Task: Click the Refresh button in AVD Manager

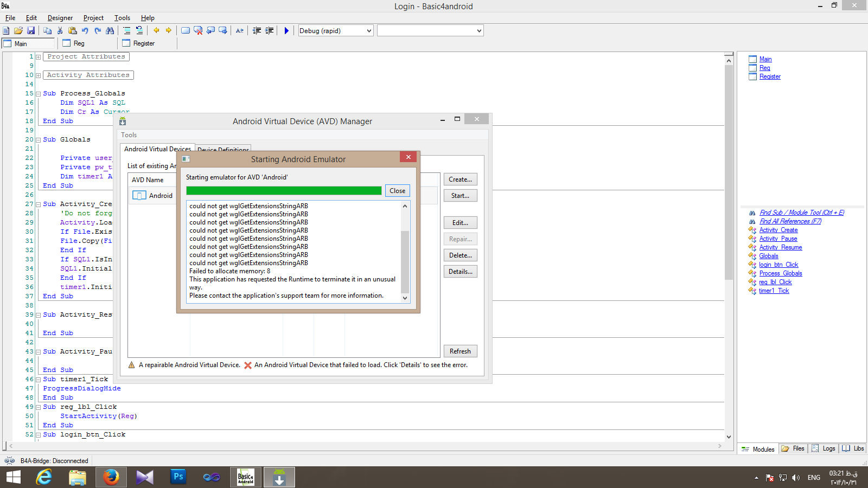Action: pos(460,351)
